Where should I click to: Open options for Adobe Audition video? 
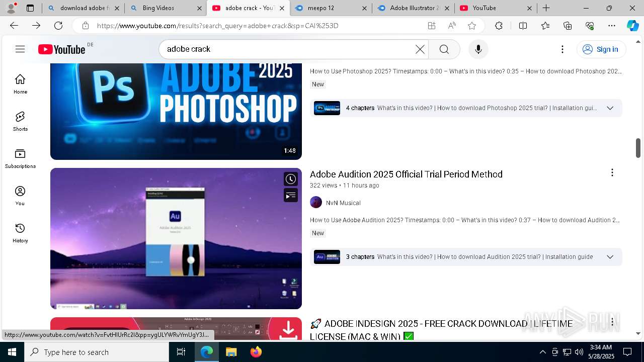[612, 173]
